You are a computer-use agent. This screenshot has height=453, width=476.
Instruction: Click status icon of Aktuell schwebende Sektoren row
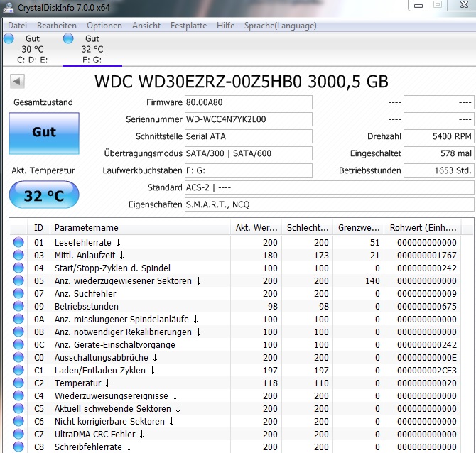click(x=18, y=408)
